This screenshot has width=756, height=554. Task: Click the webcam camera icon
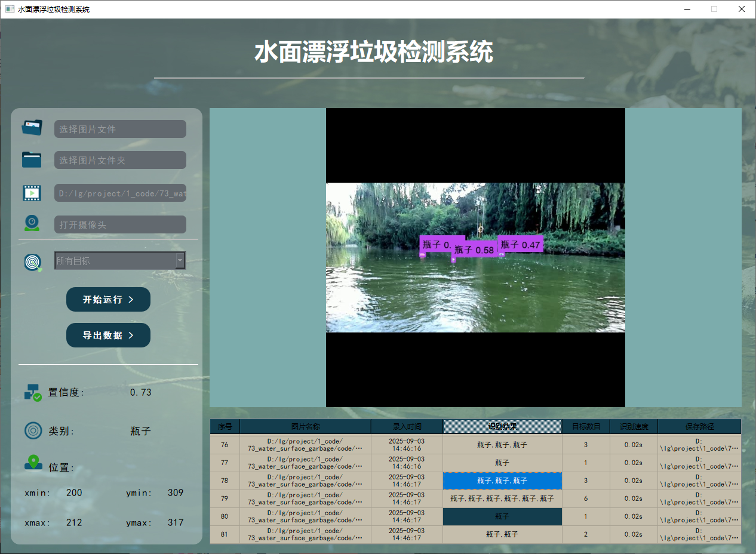32,223
